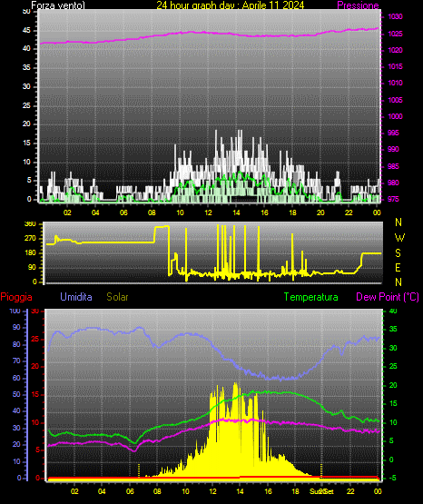Click the red 25 rain axis value
Viewport: 423px width, 504px height.
[x=35, y=339]
